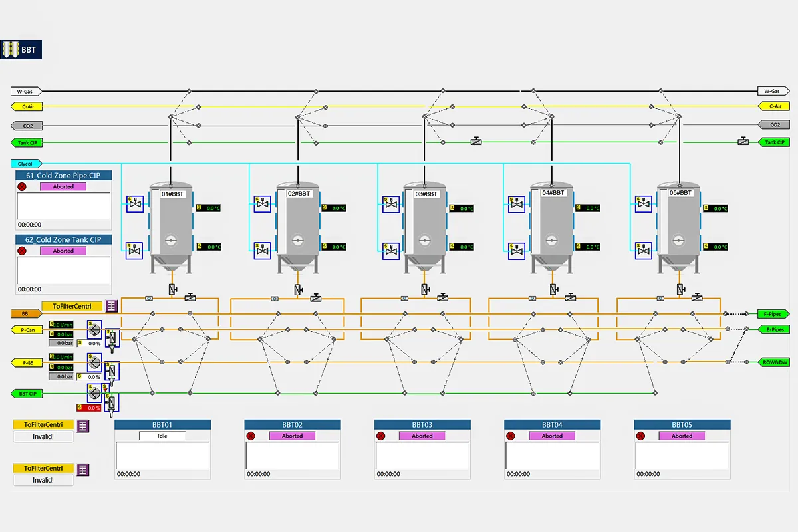
Task: Click the red abort icon in the 62_Cold Zone Tank CIP panel
Action: 21,251
